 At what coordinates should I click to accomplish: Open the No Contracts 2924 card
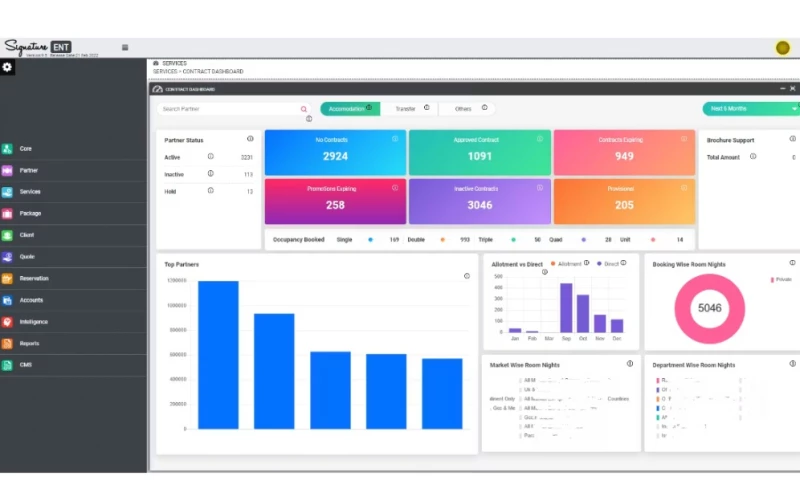(x=335, y=153)
